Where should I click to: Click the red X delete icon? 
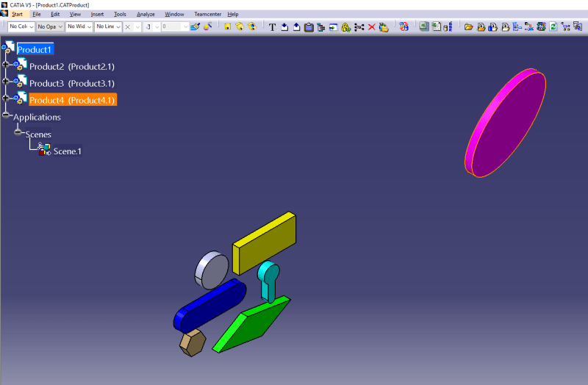(372, 27)
